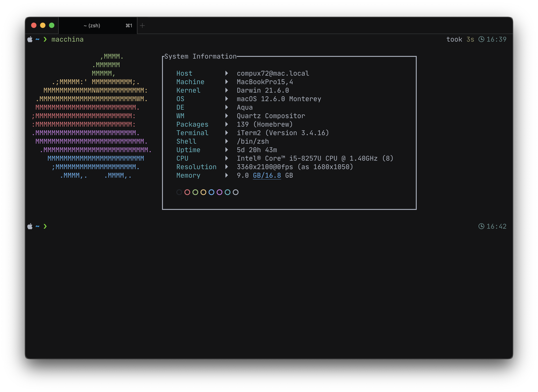This screenshot has width=538, height=392.
Task: Click '139 (Homebrew)' packages value
Action: pos(265,125)
